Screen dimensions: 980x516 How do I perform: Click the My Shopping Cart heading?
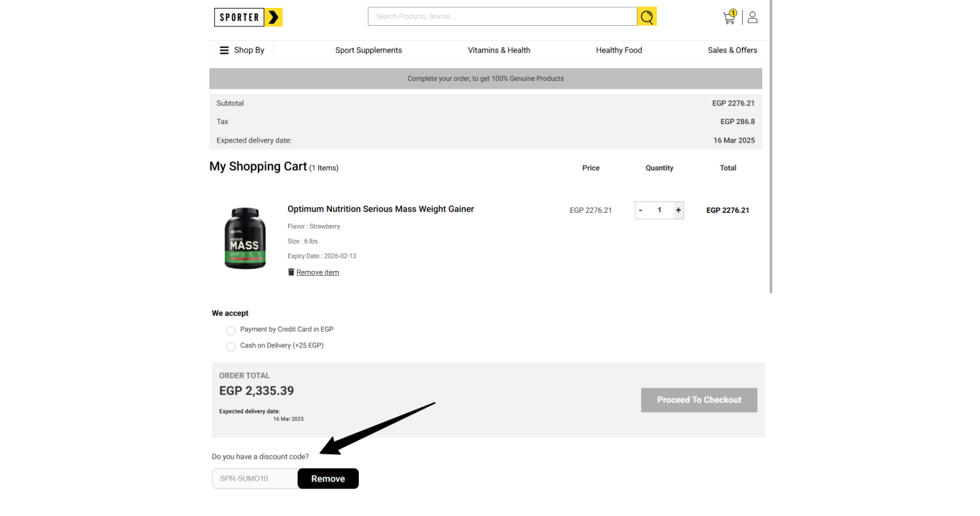(x=258, y=166)
